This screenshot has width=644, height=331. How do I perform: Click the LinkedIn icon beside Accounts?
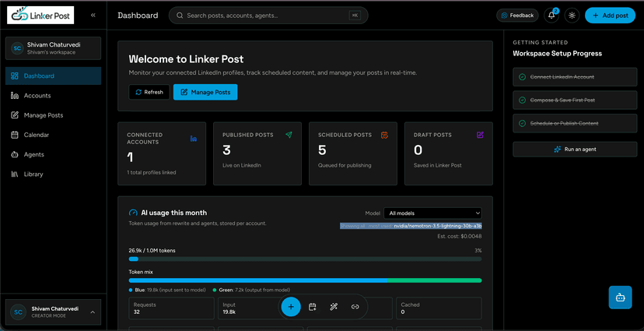[15, 96]
